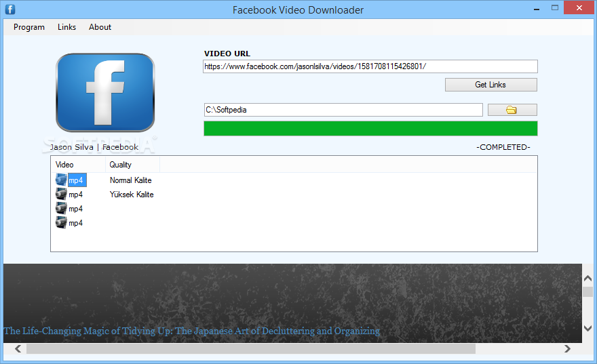Open the About menu
The width and height of the screenshot is (597, 364).
100,27
